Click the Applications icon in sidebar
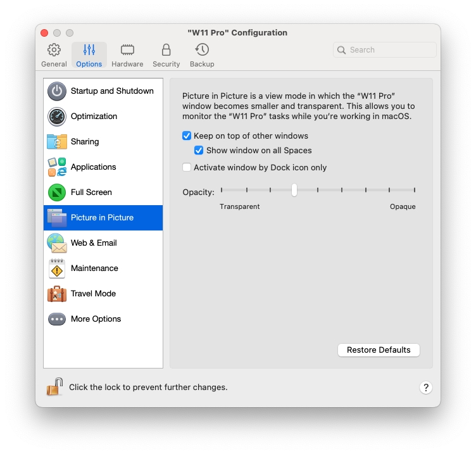 coord(57,167)
